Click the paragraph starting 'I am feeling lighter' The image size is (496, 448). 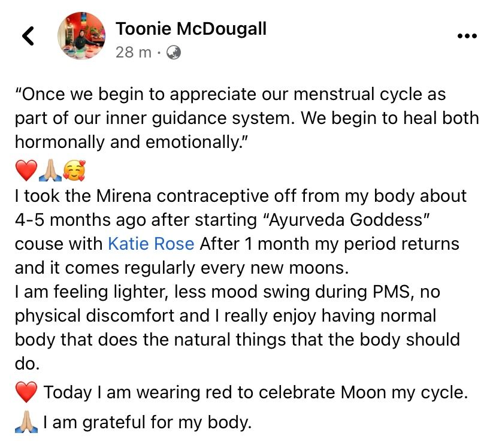pyautogui.click(x=240, y=315)
